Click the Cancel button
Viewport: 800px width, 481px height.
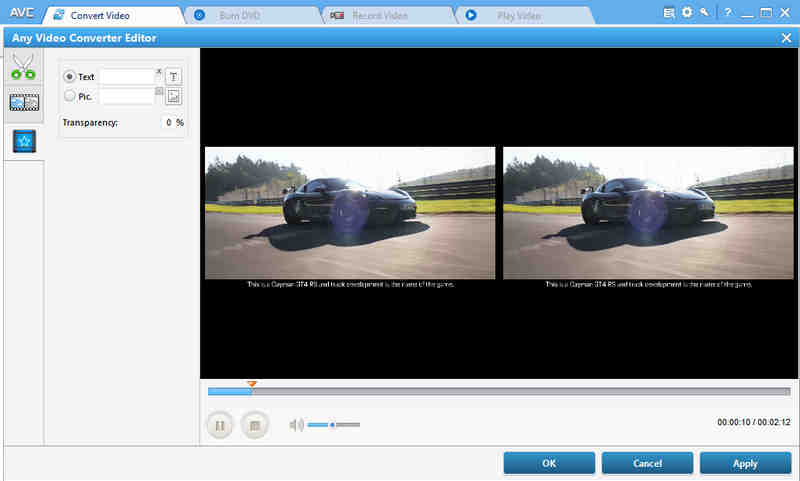[x=647, y=463]
